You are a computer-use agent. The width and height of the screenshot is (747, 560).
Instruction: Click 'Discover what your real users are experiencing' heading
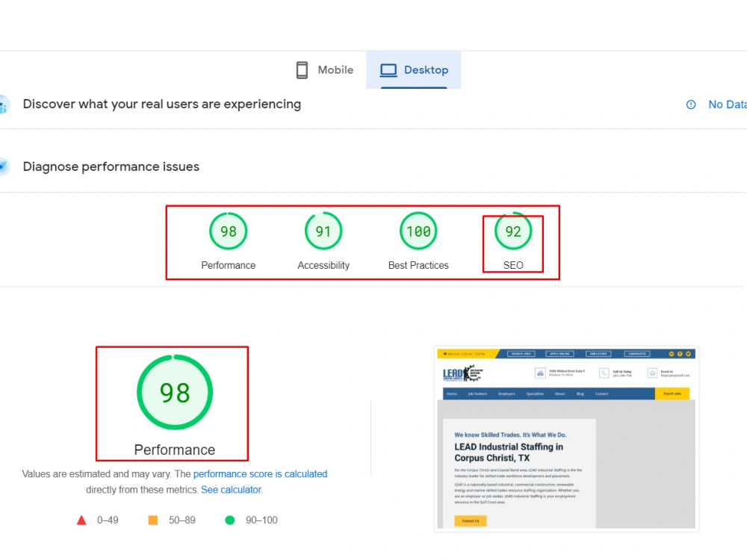(x=162, y=104)
